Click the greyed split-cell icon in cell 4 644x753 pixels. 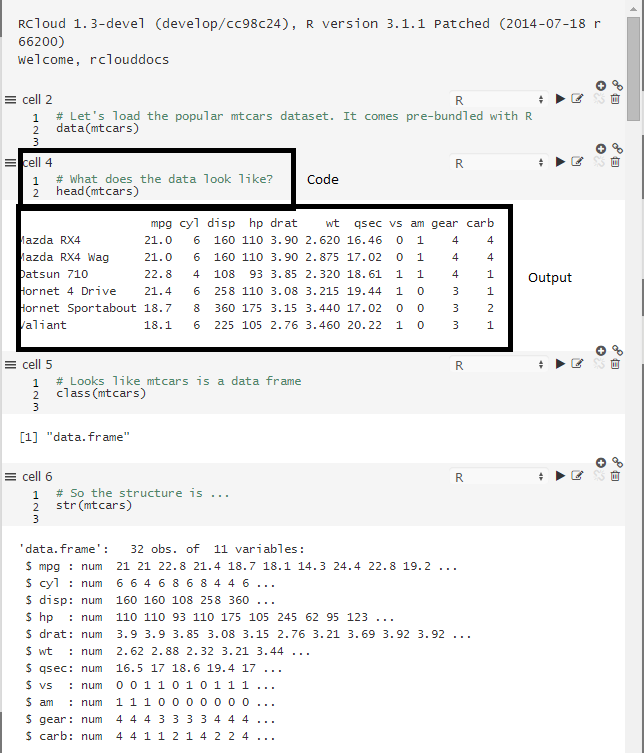pyautogui.click(x=599, y=162)
